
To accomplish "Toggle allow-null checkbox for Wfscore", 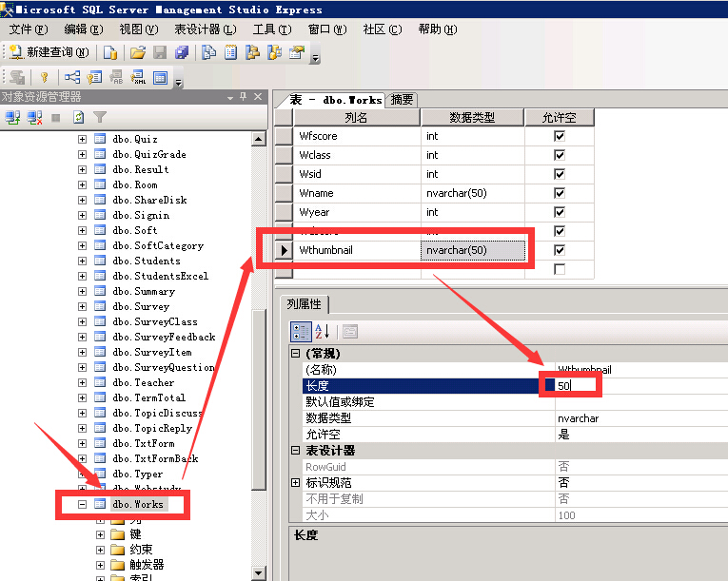I will (560, 136).
